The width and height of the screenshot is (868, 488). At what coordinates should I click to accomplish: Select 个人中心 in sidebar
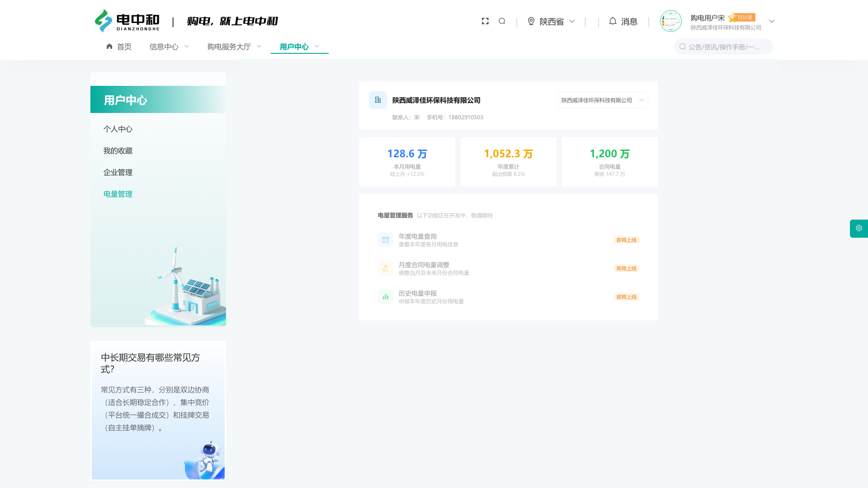(x=118, y=129)
